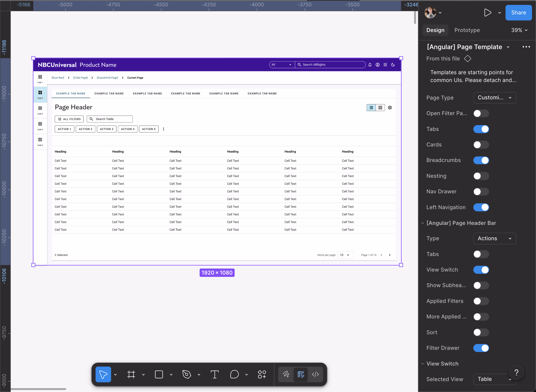Select the Move tool in toolbar
The height and width of the screenshot is (392, 536).
[103, 374]
